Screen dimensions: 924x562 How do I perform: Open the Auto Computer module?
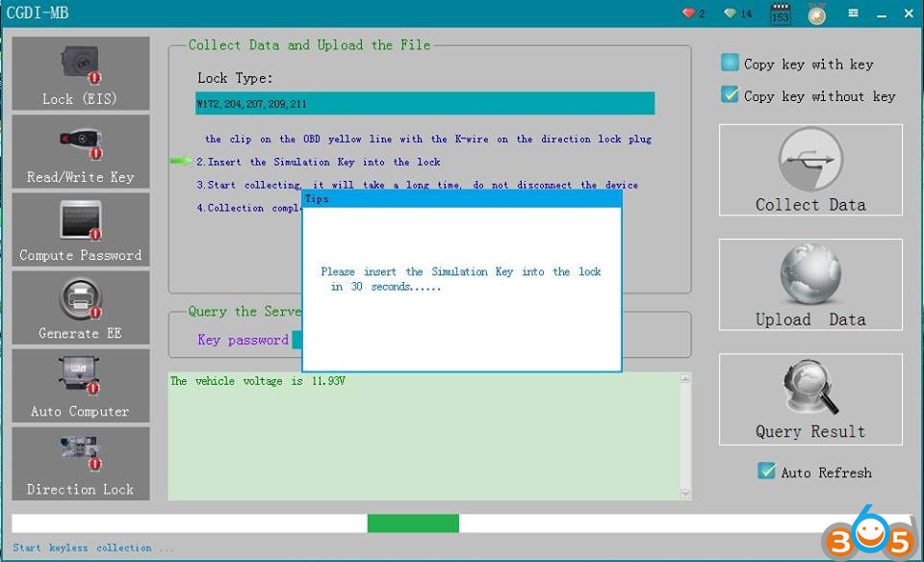point(81,386)
